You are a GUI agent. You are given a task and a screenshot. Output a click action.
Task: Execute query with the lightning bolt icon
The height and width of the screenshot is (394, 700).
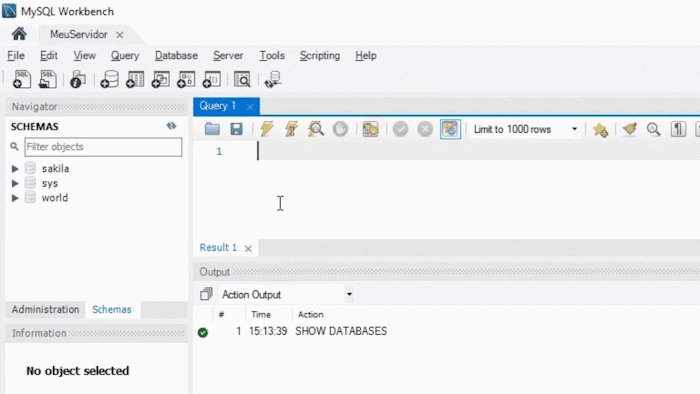click(267, 129)
